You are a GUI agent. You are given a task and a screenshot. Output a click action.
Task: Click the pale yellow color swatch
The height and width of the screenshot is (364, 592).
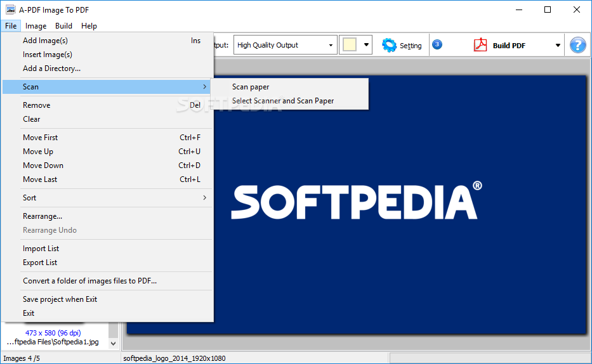[x=350, y=45]
